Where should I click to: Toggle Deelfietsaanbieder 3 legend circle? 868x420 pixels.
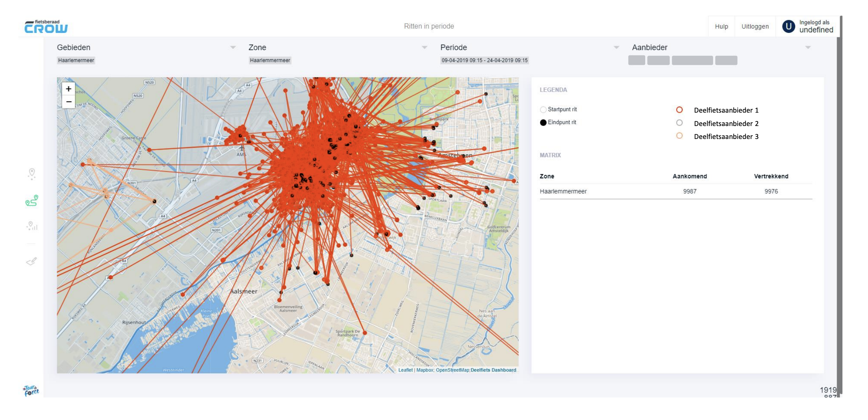click(679, 136)
